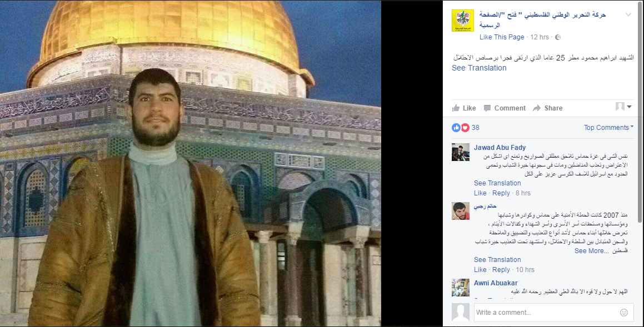Viewport: 644px width, 327px height.
Task: Click the Fatah page logo thumbnail
Action: tap(462, 21)
